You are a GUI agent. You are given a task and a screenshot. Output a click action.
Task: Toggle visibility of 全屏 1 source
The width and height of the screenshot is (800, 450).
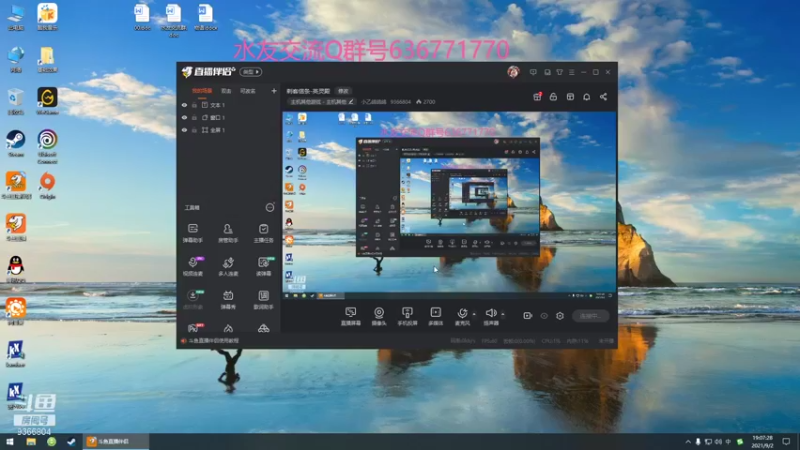point(184,130)
